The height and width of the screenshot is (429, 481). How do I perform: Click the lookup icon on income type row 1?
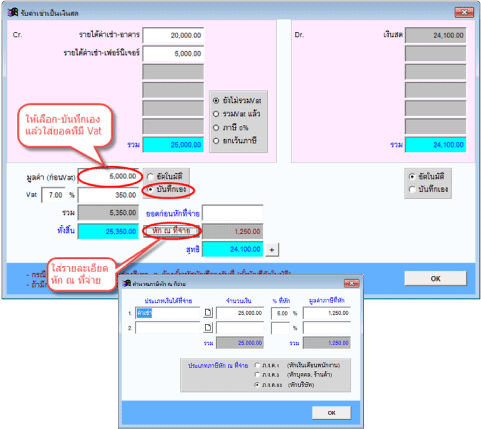click(x=208, y=313)
